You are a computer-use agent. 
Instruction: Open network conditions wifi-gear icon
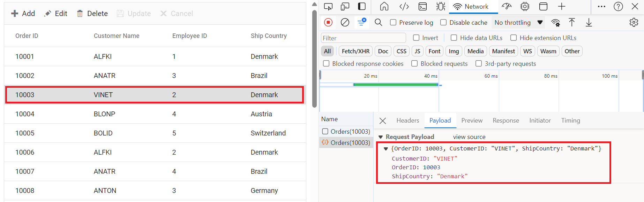pos(555,23)
